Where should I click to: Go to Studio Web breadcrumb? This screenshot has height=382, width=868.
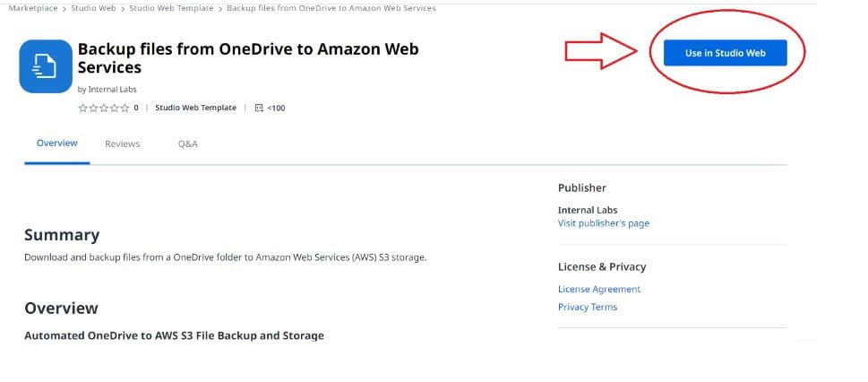(93, 8)
